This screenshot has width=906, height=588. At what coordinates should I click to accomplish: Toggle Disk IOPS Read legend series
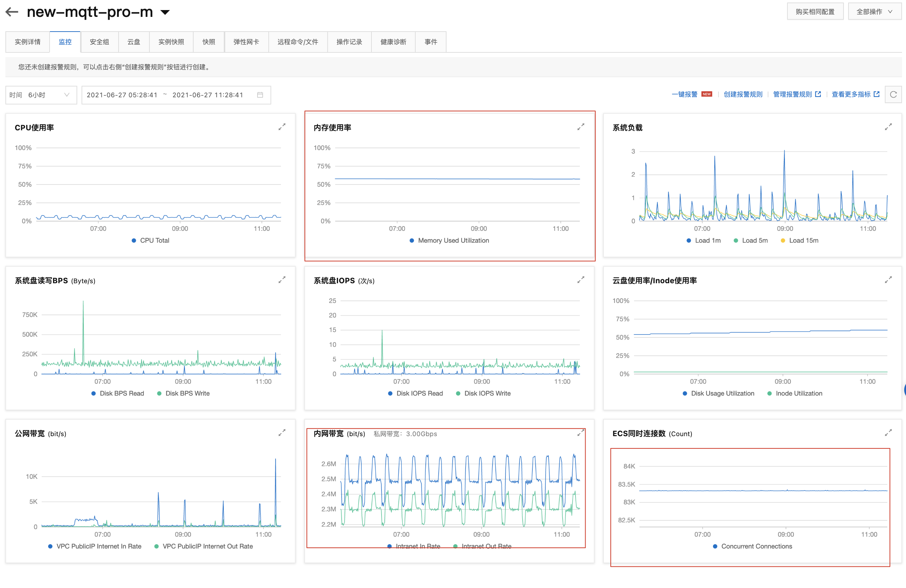[415, 393]
